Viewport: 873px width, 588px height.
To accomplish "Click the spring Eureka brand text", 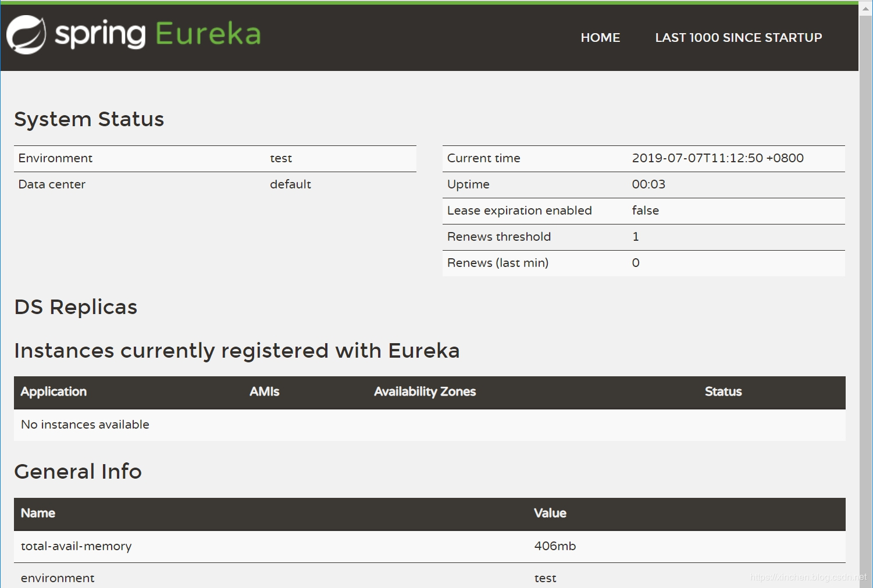I will pos(158,34).
